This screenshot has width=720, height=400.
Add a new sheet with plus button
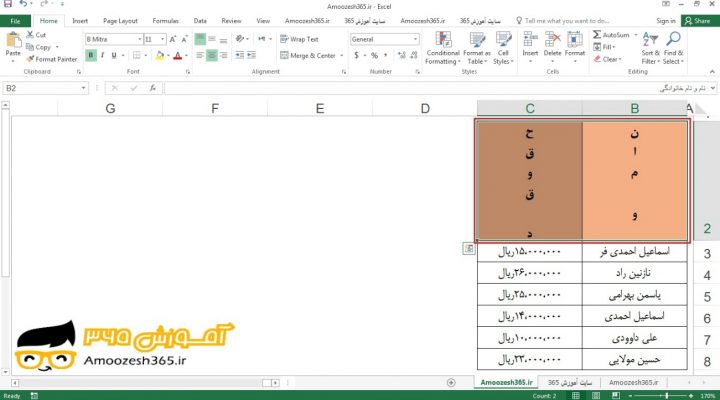(x=451, y=383)
